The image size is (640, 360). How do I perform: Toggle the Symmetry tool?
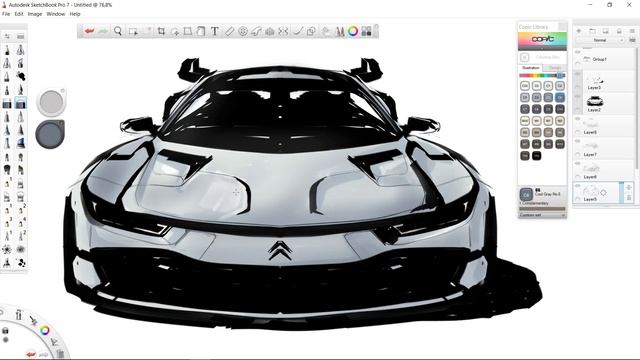point(283,31)
